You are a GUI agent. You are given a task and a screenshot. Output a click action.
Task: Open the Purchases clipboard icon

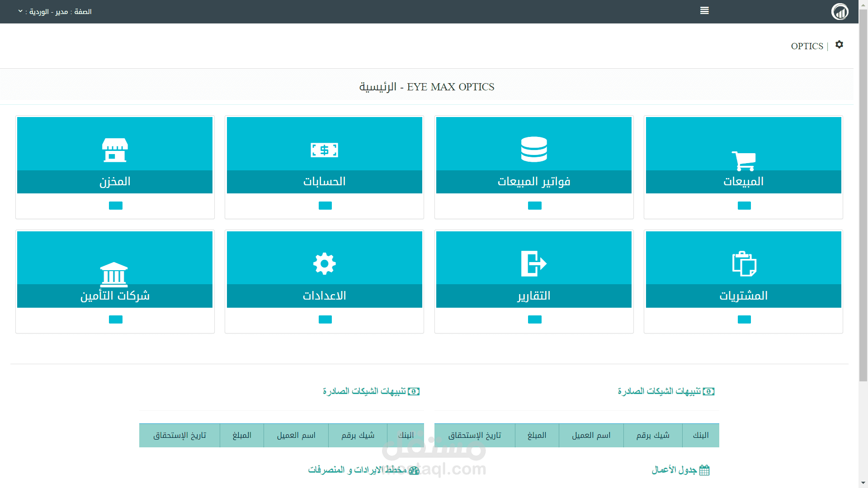pos(744,263)
